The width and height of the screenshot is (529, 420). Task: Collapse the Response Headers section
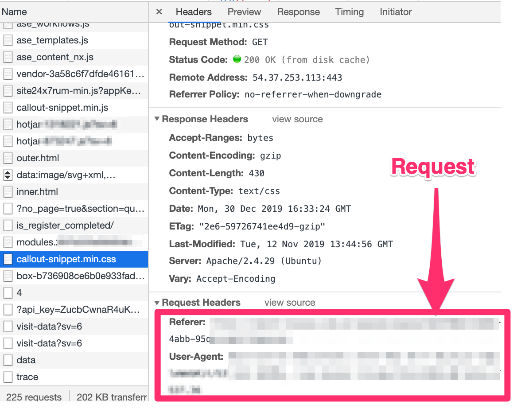(x=157, y=120)
